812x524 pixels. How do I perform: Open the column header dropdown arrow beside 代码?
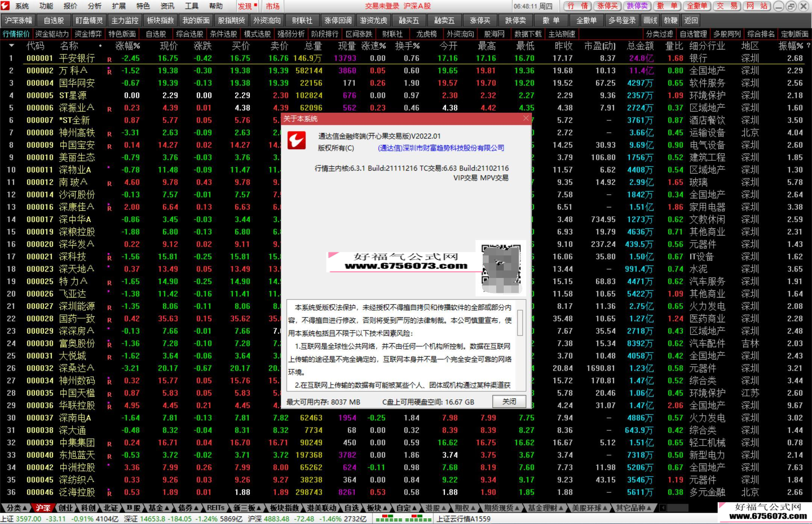[12, 46]
